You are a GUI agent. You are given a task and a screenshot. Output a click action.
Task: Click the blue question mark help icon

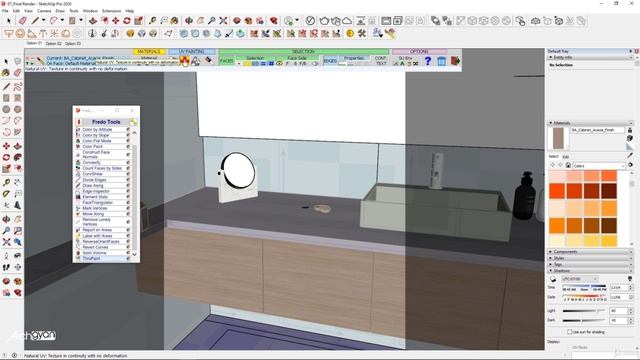tap(428, 61)
